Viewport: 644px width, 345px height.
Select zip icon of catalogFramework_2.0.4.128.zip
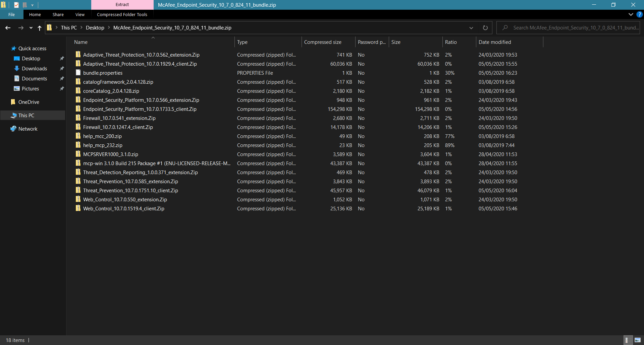tap(78, 82)
